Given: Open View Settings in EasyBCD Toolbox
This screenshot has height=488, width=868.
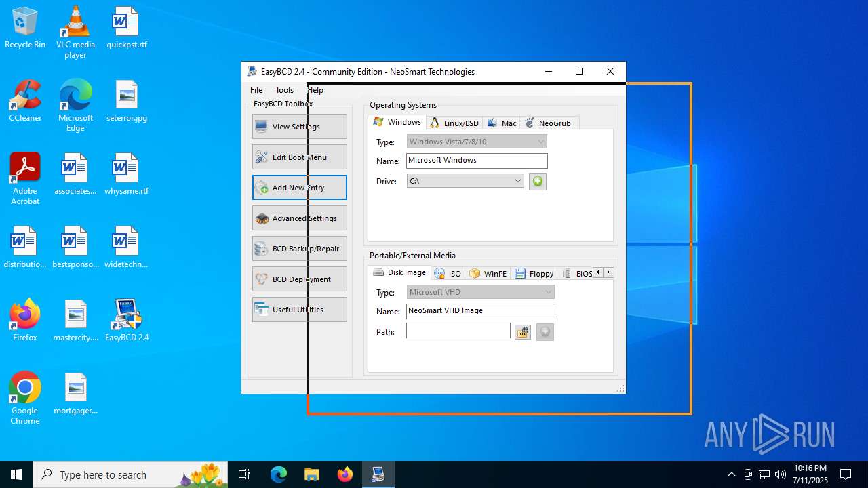Looking at the screenshot, I should (299, 127).
